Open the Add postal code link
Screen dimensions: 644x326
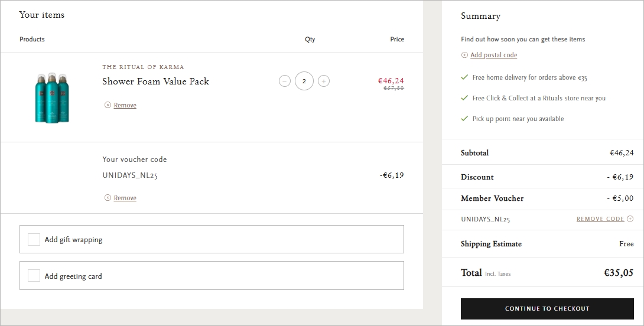click(x=493, y=55)
